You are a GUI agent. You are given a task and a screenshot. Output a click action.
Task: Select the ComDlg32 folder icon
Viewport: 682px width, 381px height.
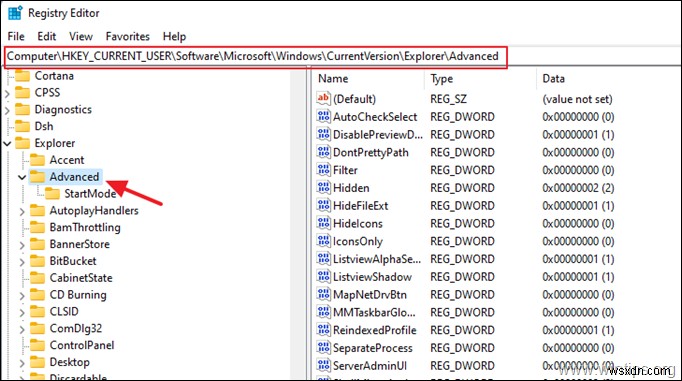(37, 328)
